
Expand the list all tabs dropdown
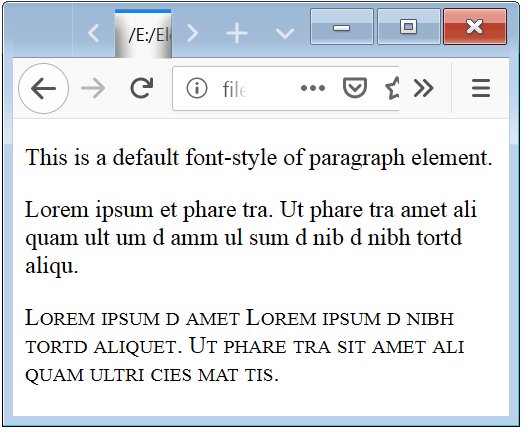(x=285, y=33)
